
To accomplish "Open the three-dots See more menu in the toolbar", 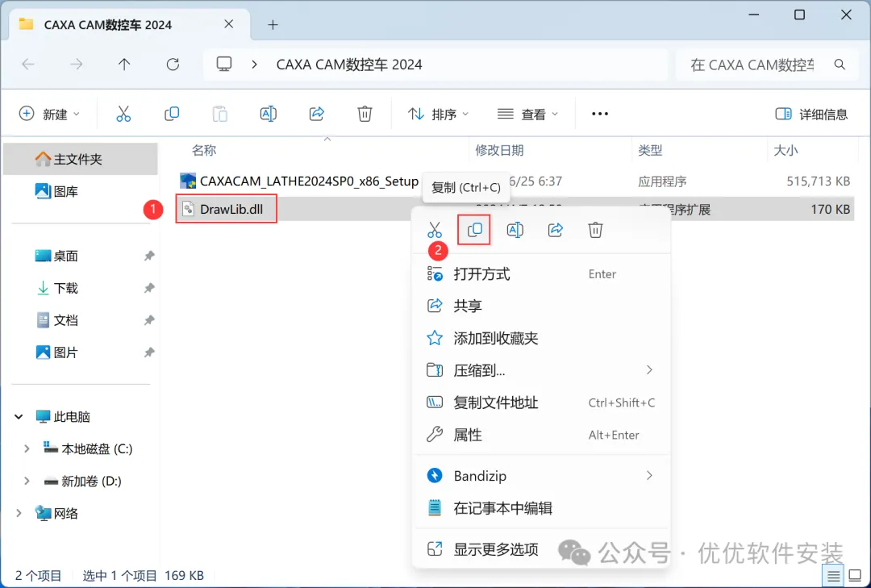I will tap(600, 114).
